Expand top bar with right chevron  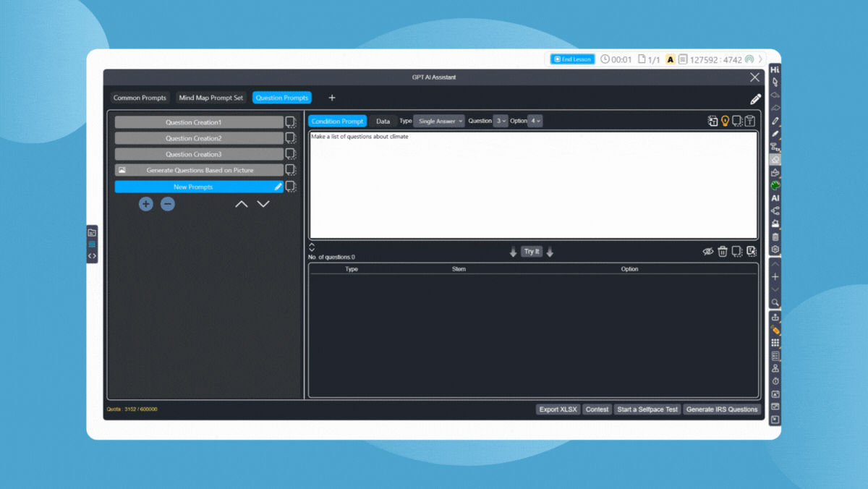pyautogui.click(x=760, y=59)
